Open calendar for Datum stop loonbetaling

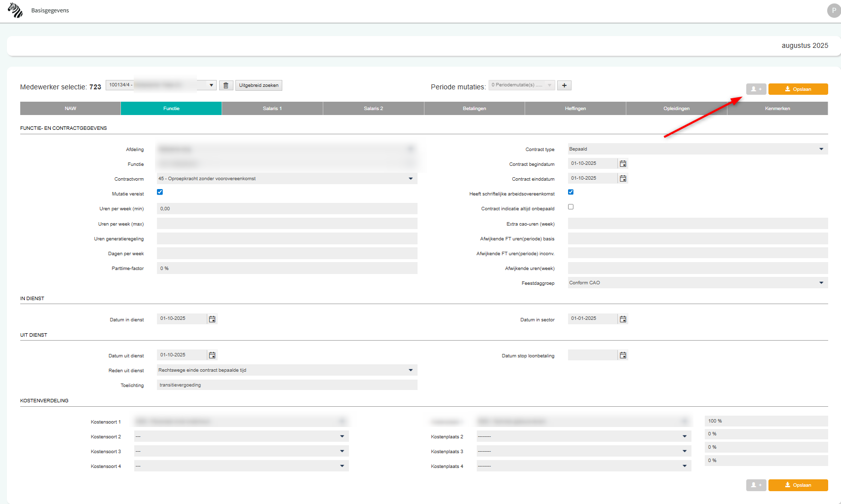[623, 355]
